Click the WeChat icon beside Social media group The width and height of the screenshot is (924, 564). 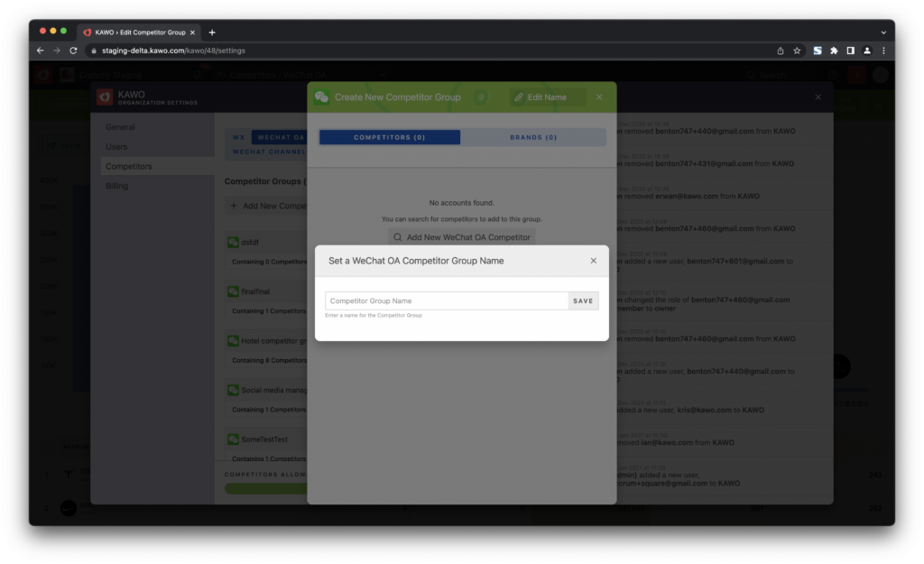[234, 390]
